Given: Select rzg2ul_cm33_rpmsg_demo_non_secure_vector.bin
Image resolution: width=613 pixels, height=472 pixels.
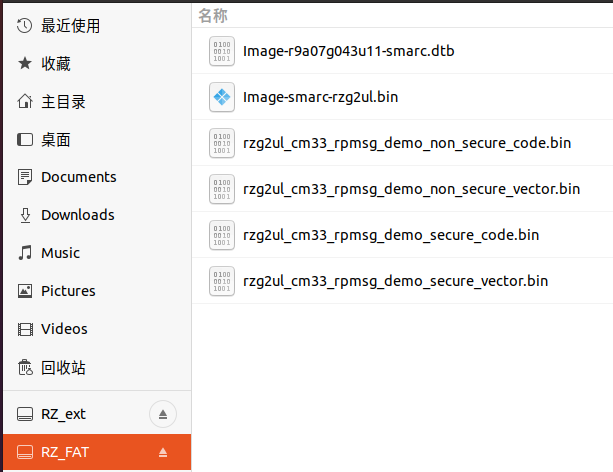Looking at the screenshot, I should (x=403, y=189).
